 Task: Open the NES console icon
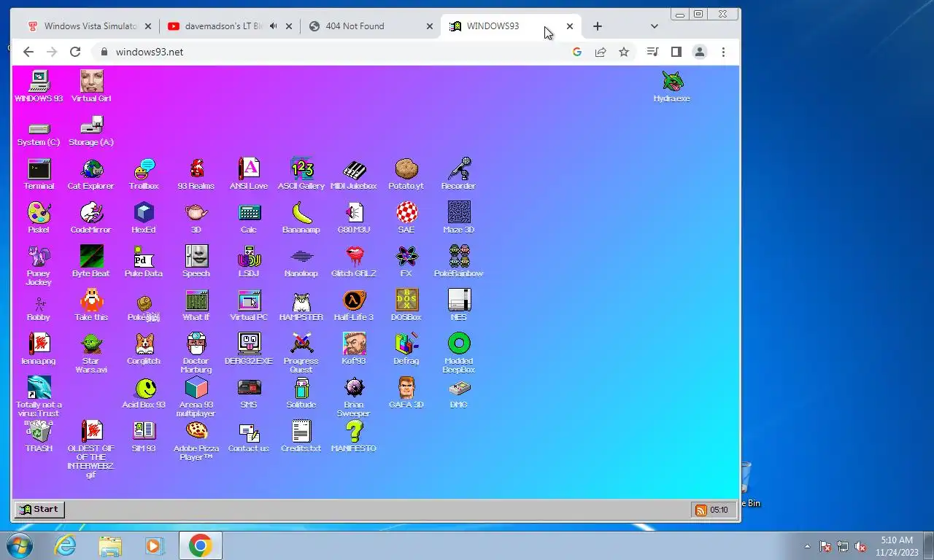[x=459, y=305]
